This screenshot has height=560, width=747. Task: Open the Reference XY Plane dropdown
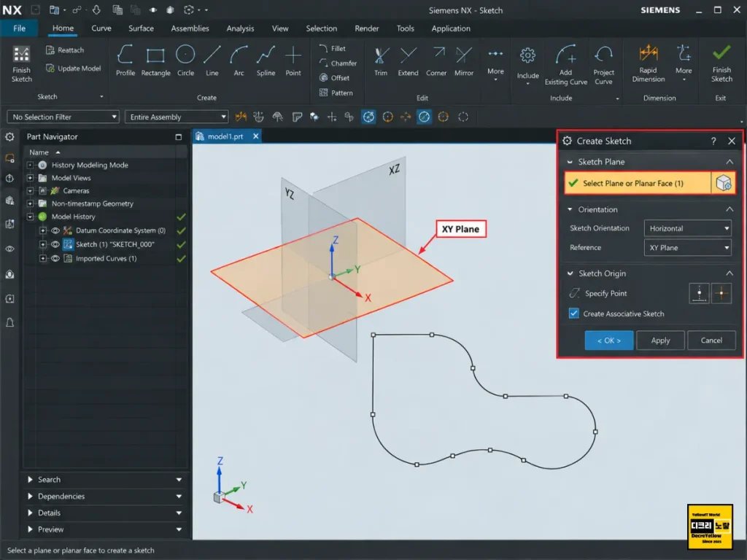(x=687, y=248)
